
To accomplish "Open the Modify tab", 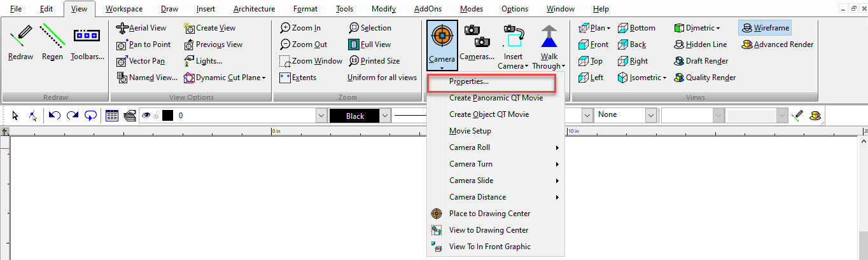I will (x=383, y=9).
